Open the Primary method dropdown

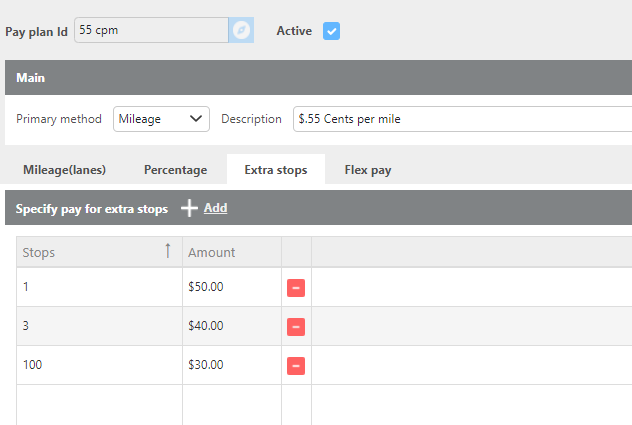(160, 119)
